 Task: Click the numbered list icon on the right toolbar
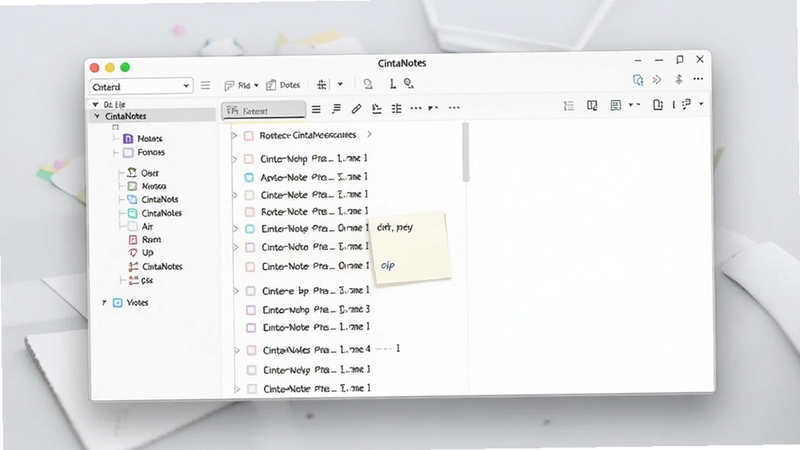(569, 106)
